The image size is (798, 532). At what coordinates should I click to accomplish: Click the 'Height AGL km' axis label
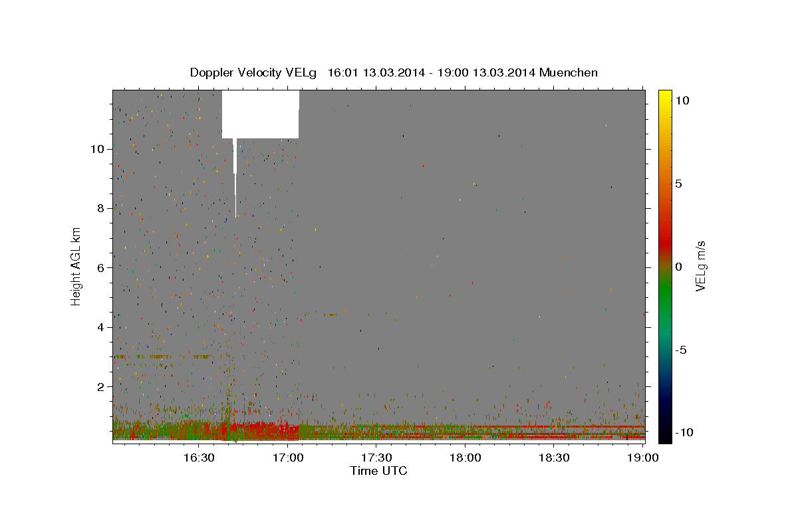pyautogui.click(x=76, y=266)
